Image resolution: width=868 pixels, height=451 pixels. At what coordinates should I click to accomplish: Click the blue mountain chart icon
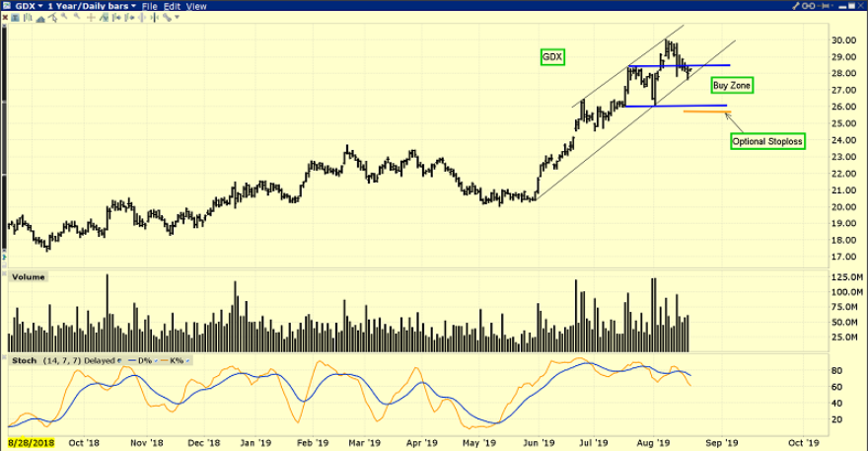(40, 19)
